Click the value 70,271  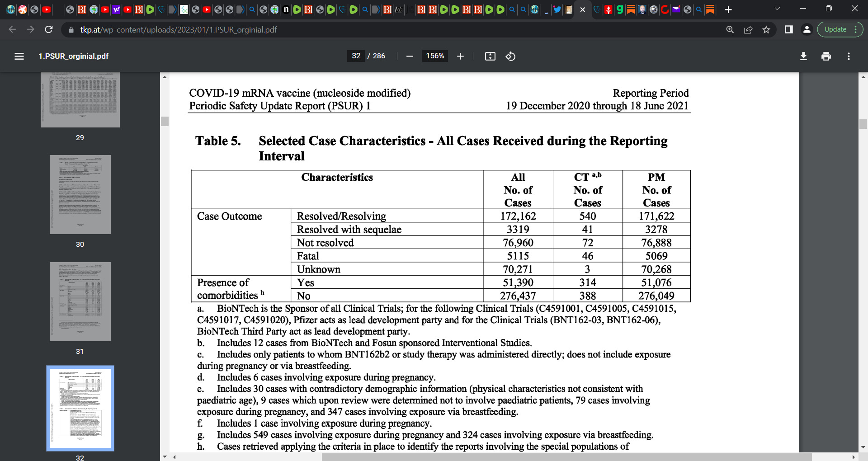pos(518,269)
